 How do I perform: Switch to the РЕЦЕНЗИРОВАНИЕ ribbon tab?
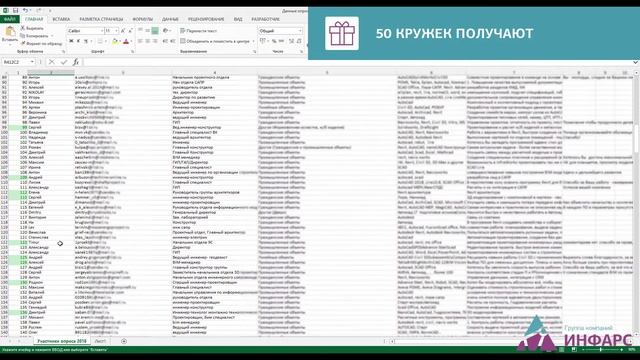206,19
